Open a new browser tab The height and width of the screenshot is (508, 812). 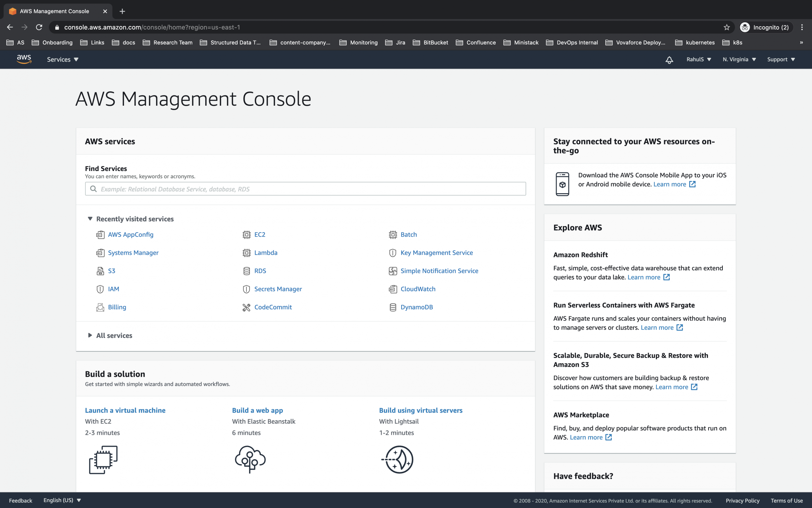[x=122, y=12]
